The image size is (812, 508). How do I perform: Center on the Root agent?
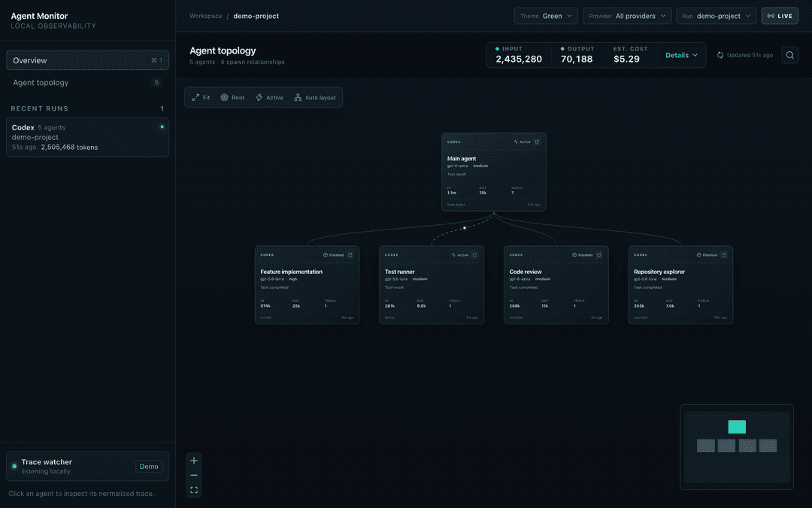tap(232, 97)
